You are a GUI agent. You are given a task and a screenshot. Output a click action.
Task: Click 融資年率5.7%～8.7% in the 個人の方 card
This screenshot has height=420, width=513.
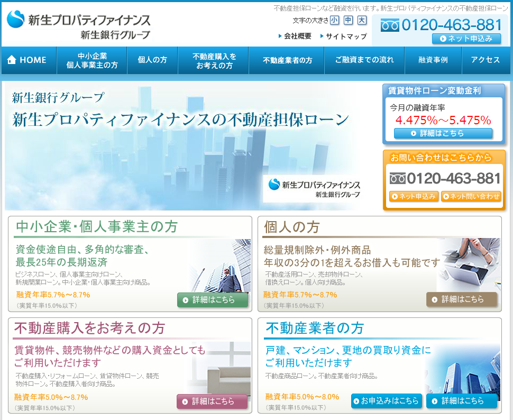tap(300, 295)
